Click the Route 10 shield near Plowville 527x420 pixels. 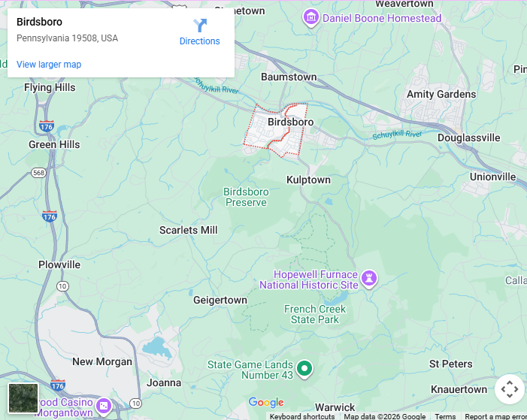pos(62,286)
